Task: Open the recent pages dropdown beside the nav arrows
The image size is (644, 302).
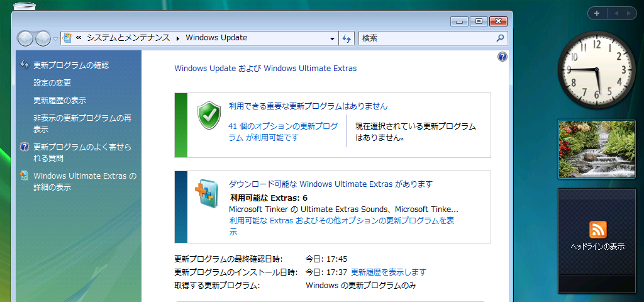Action: 55,38
